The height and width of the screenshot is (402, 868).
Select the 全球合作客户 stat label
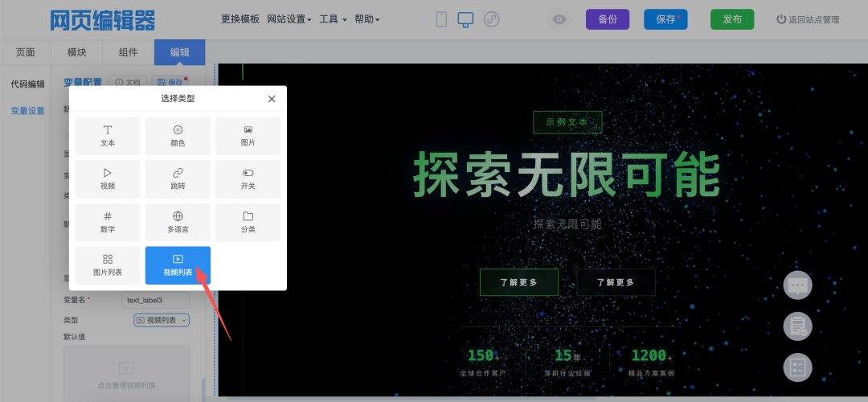483,373
